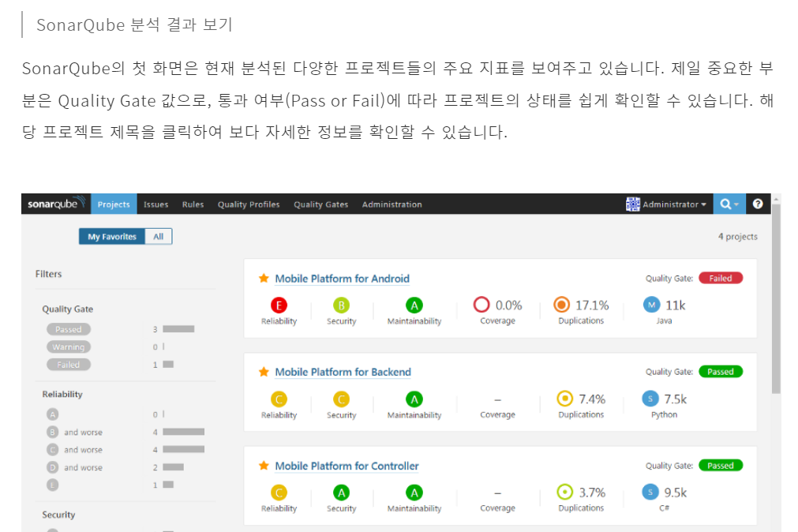Click the Failed quality gate badge
Viewport: 798px width, 532px height.
(721, 278)
